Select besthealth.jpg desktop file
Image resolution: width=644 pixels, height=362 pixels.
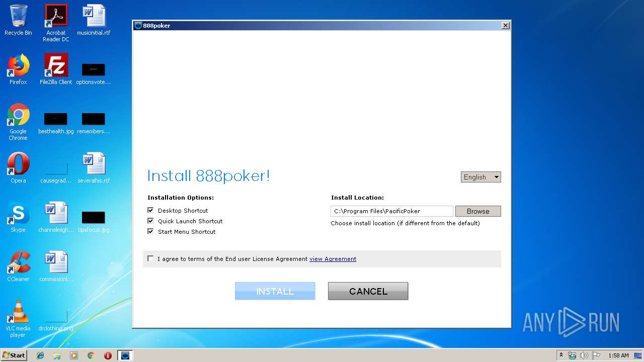click(x=56, y=123)
